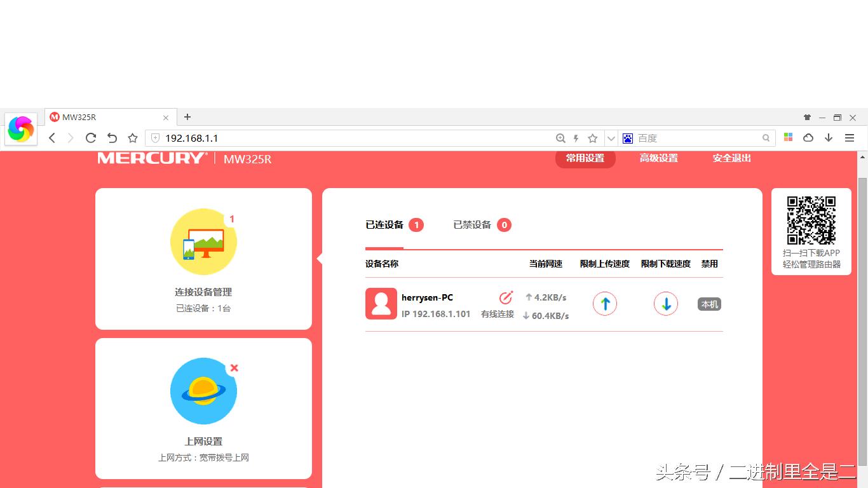Viewport: 868px width, 488px height.
Task: Open the bookmark dropdown chevron
Action: click(x=609, y=138)
